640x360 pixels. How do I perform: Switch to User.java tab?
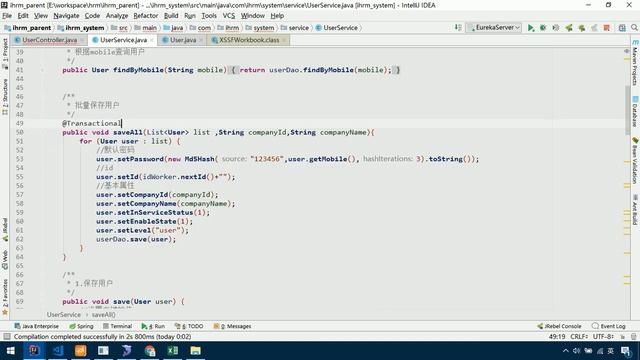(x=182, y=40)
